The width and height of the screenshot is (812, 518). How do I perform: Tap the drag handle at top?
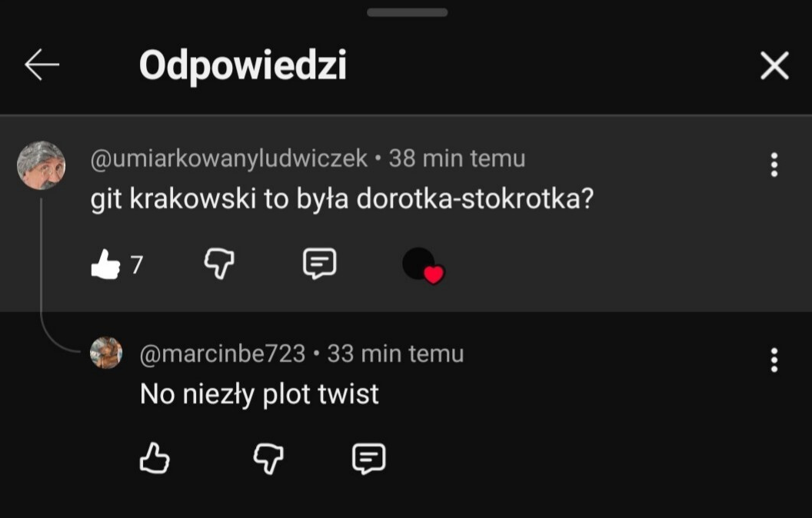407,13
